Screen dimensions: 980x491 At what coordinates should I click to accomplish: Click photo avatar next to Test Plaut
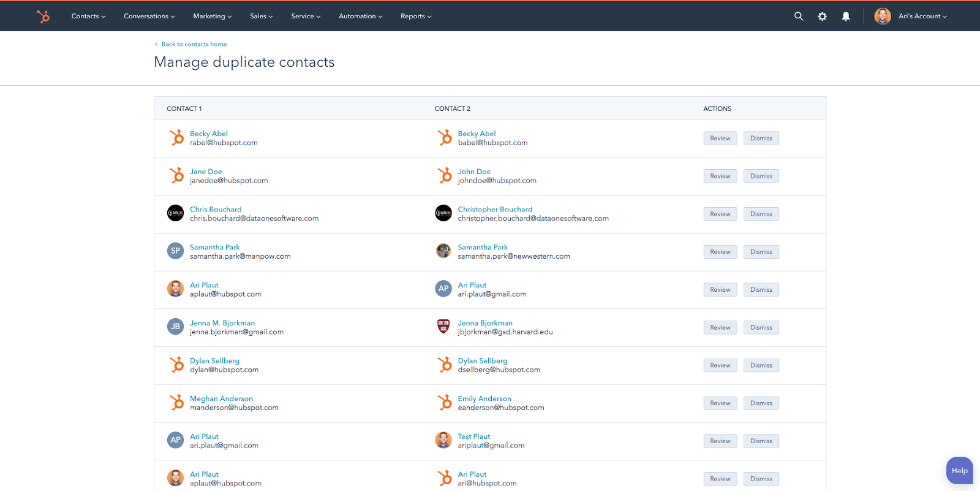[x=443, y=440]
